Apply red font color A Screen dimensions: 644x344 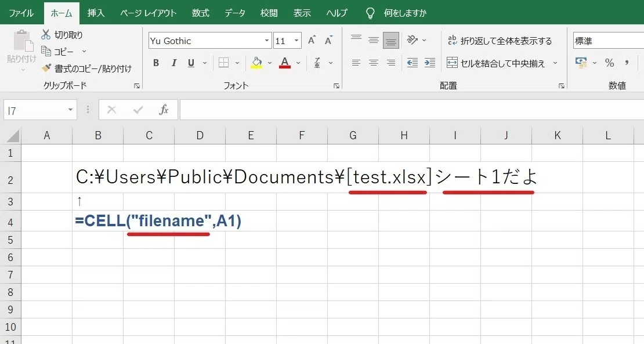click(x=285, y=63)
